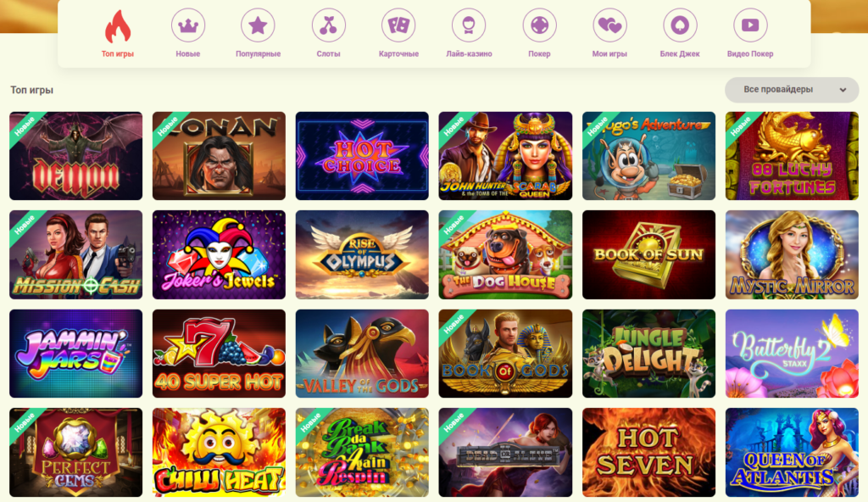868x502 pixels.
Task: Expand the All providers dropdown
Action: coord(792,90)
